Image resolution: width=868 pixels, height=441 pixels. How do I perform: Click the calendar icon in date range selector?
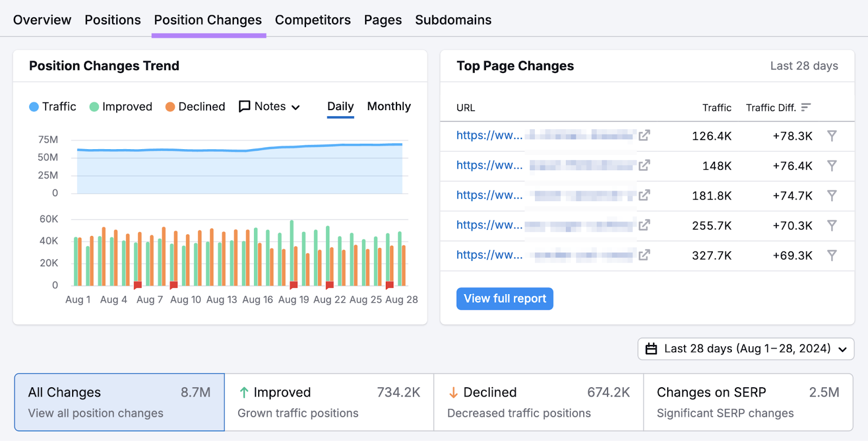(652, 349)
